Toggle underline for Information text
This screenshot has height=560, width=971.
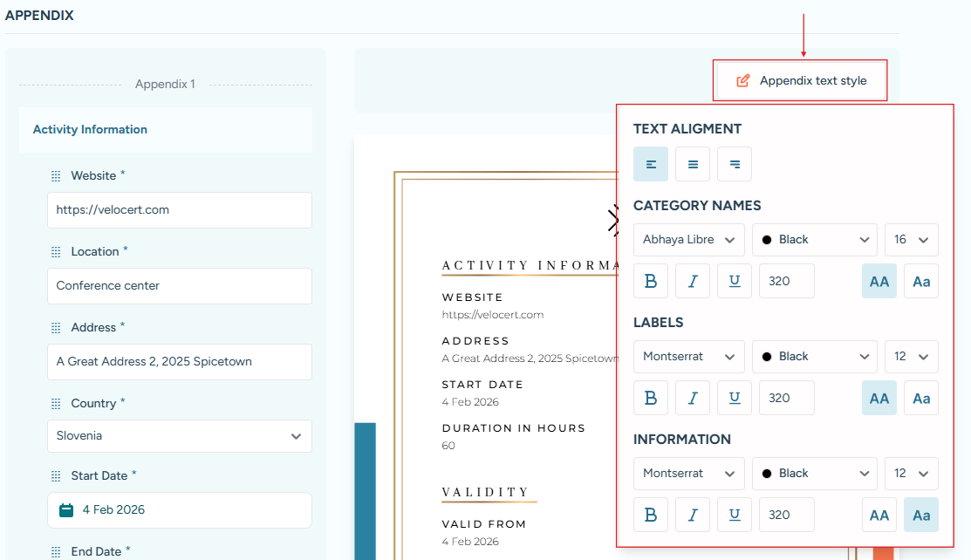(x=735, y=515)
